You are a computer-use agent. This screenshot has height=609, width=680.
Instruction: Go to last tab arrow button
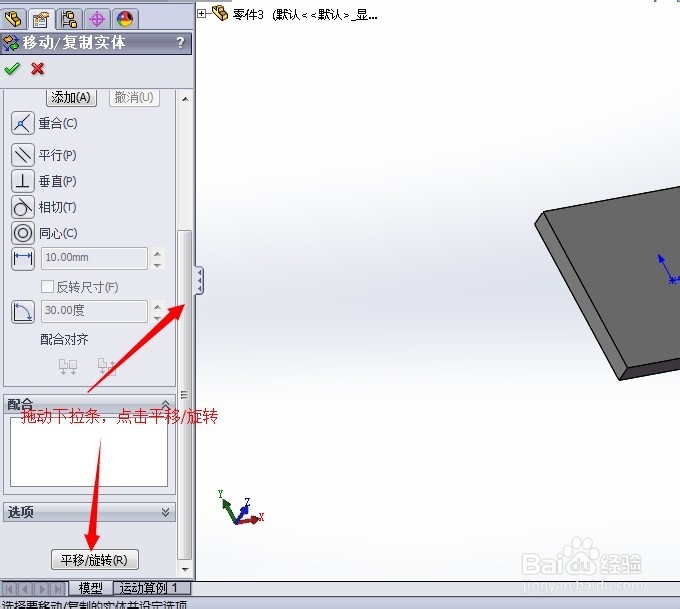58,589
